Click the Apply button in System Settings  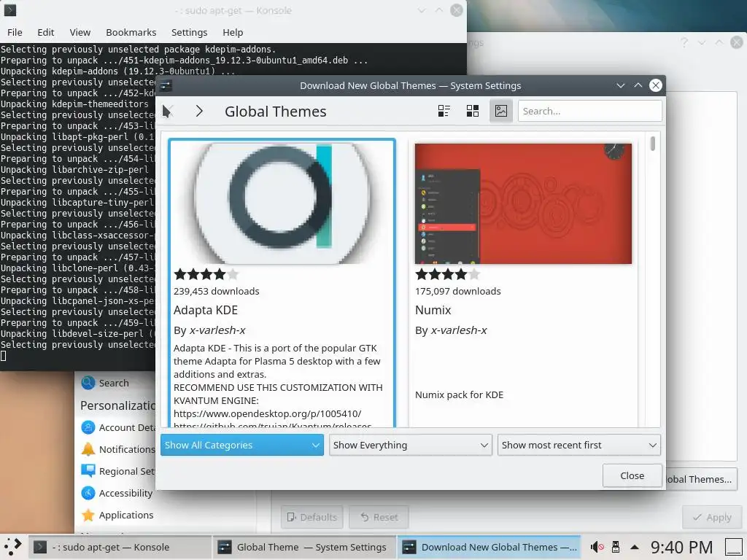pyautogui.click(x=712, y=517)
